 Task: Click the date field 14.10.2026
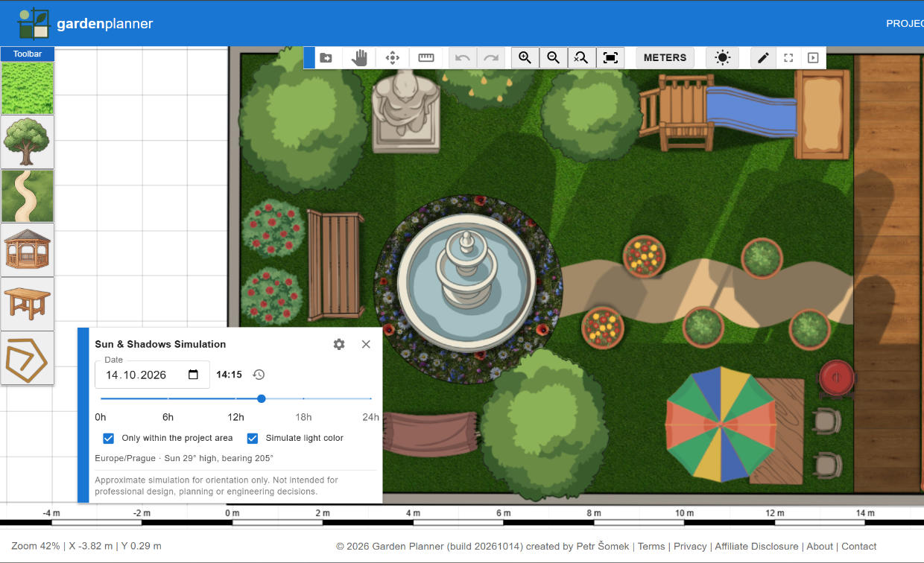(x=153, y=375)
